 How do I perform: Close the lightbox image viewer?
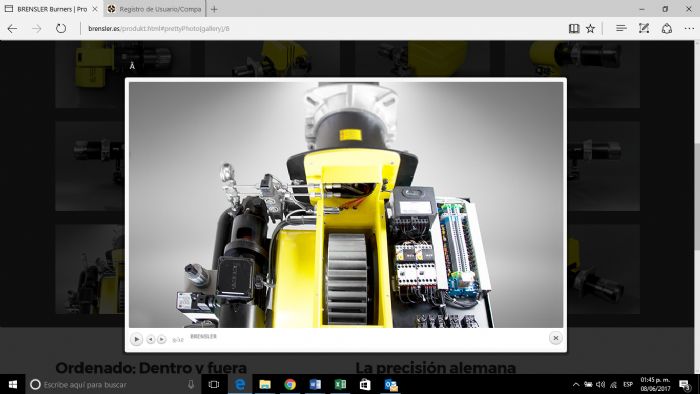[555, 338]
